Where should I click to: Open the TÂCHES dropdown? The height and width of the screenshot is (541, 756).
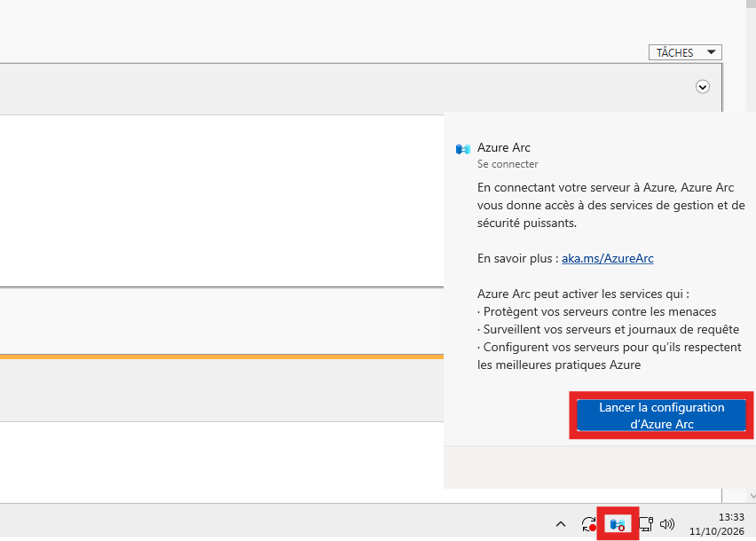[685, 52]
